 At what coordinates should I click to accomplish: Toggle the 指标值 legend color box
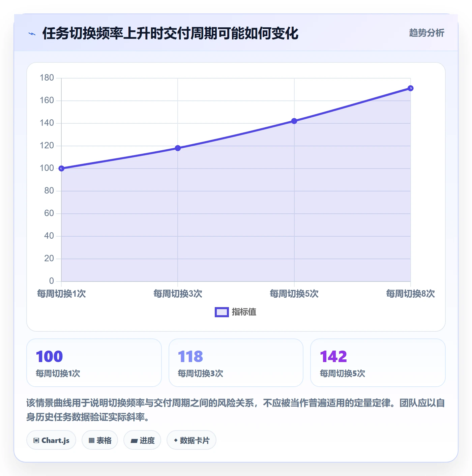point(222,312)
